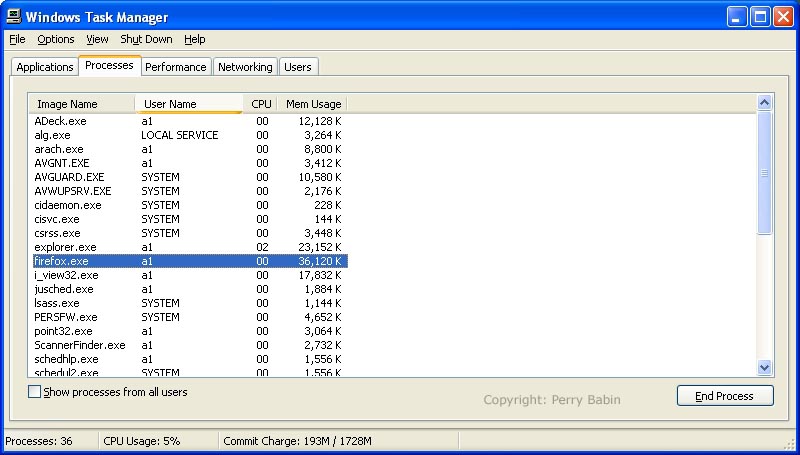Click the scrollbar up arrow
Image resolution: width=800 pixels, height=455 pixels.
[x=764, y=103]
